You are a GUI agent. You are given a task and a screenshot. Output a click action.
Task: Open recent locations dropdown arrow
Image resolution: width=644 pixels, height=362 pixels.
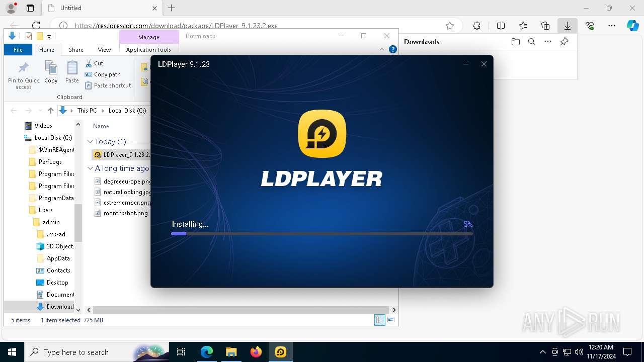tap(40, 111)
